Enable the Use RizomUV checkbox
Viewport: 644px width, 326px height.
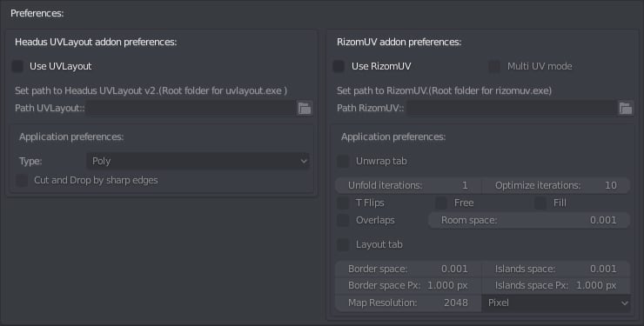(x=339, y=66)
